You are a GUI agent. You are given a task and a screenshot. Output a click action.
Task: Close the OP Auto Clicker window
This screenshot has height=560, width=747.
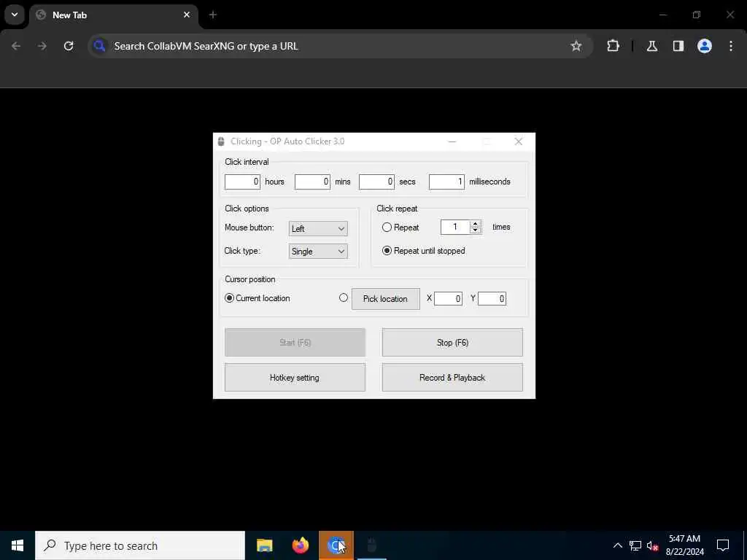[519, 141]
